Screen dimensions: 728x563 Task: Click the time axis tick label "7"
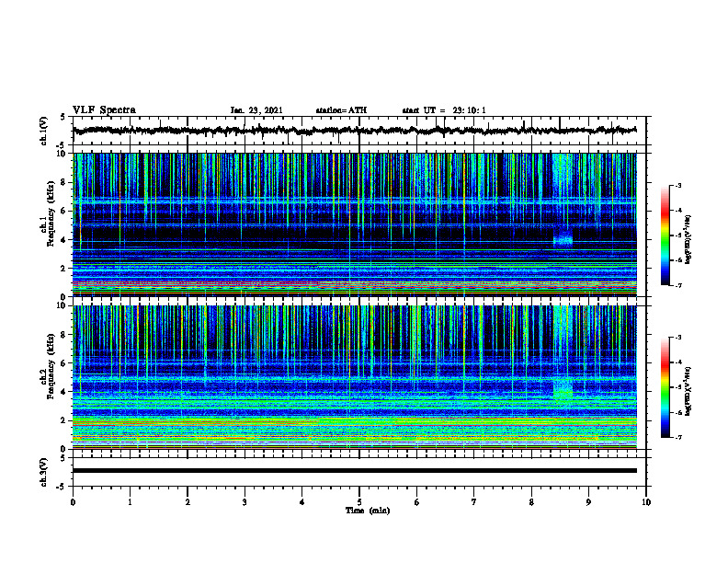pos(474,502)
